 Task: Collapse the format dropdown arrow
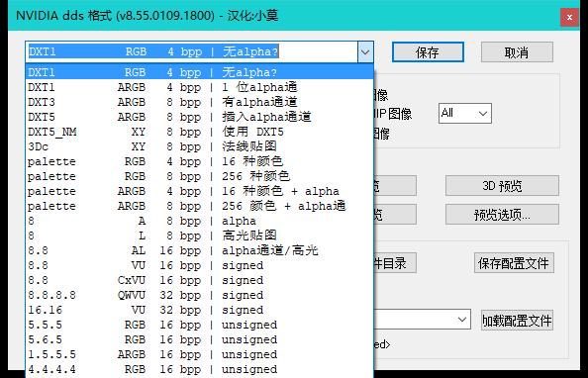365,51
